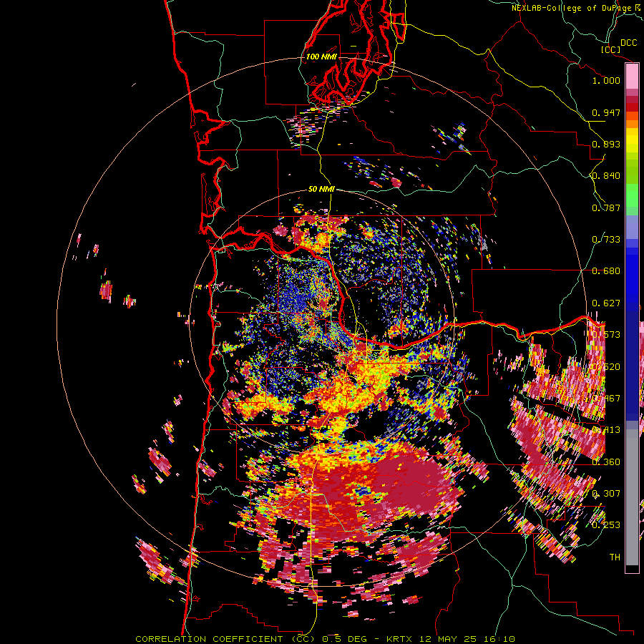Click the 0.840 scale value
644x644 pixels.
click(x=606, y=176)
